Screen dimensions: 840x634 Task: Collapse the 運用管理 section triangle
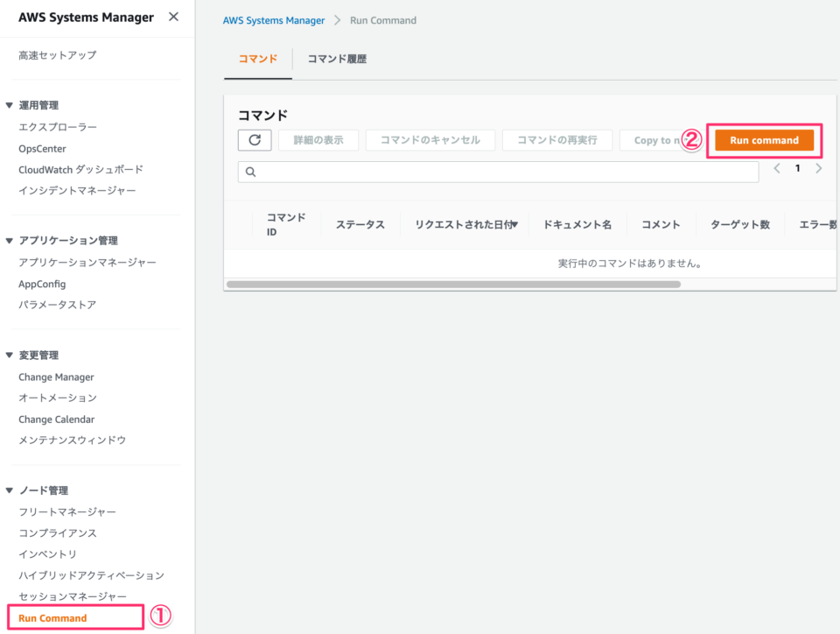(11, 104)
